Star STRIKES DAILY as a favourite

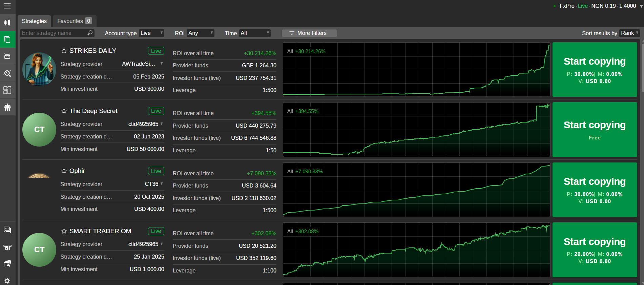click(64, 51)
